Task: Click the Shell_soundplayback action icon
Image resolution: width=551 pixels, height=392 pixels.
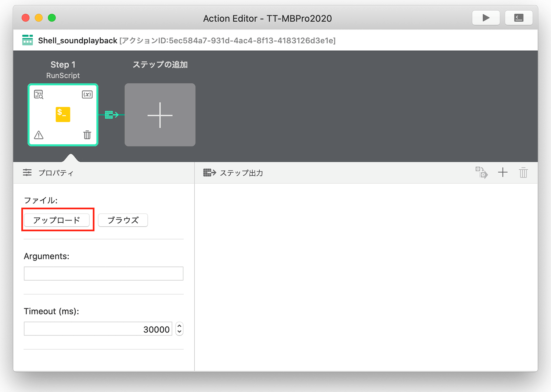Action: 28,40
